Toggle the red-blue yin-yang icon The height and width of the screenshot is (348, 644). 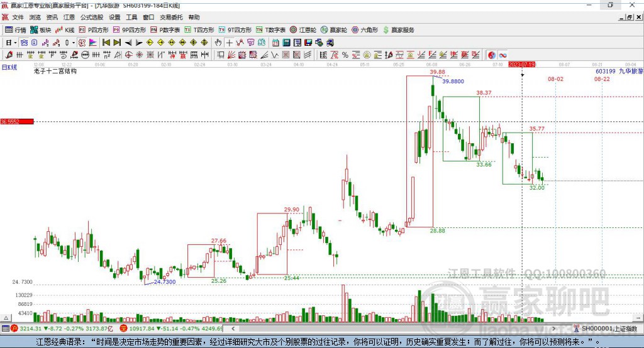[x=492, y=55]
